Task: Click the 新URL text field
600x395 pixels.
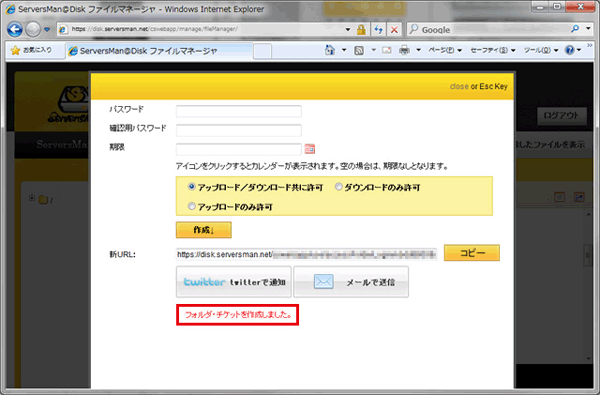Action: (306, 254)
